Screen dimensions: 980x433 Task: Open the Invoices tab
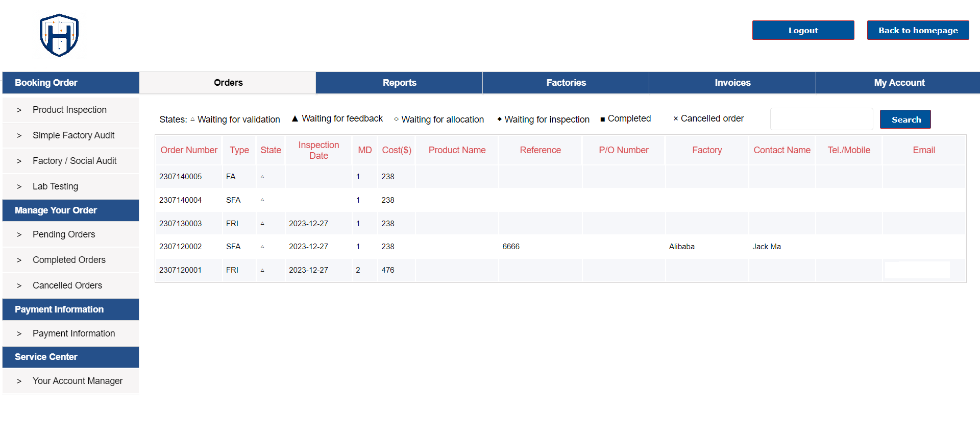point(732,83)
